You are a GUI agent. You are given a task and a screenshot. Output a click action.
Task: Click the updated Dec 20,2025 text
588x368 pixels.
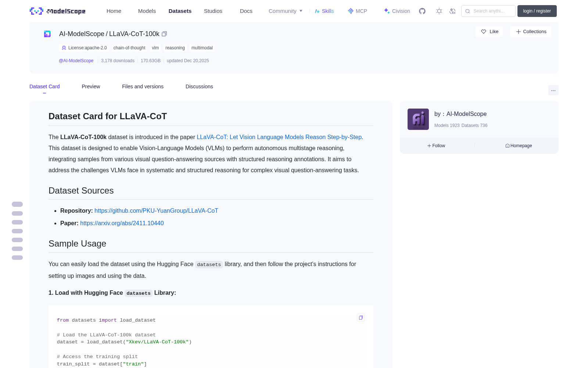[x=188, y=61]
